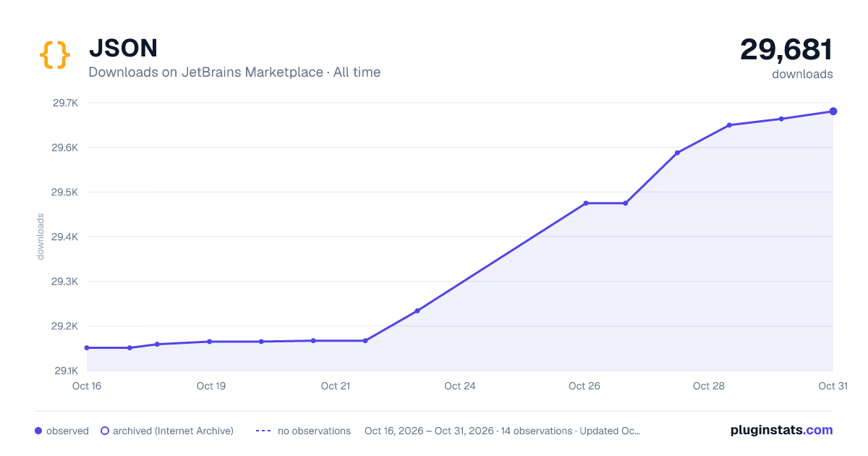Click the 29.2K y-axis label
868x456 pixels.
(x=65, y=326)
